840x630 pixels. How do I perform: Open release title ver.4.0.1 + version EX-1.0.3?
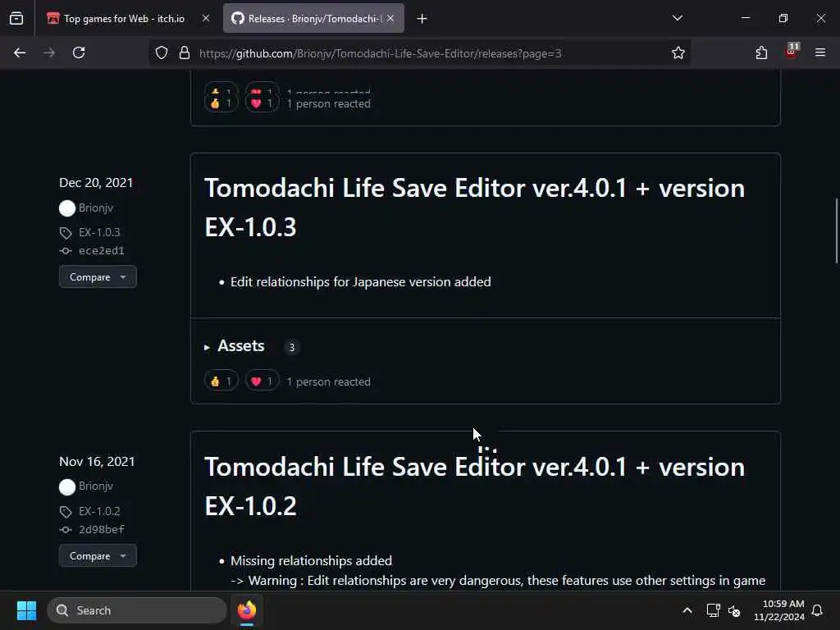point(475,208)
